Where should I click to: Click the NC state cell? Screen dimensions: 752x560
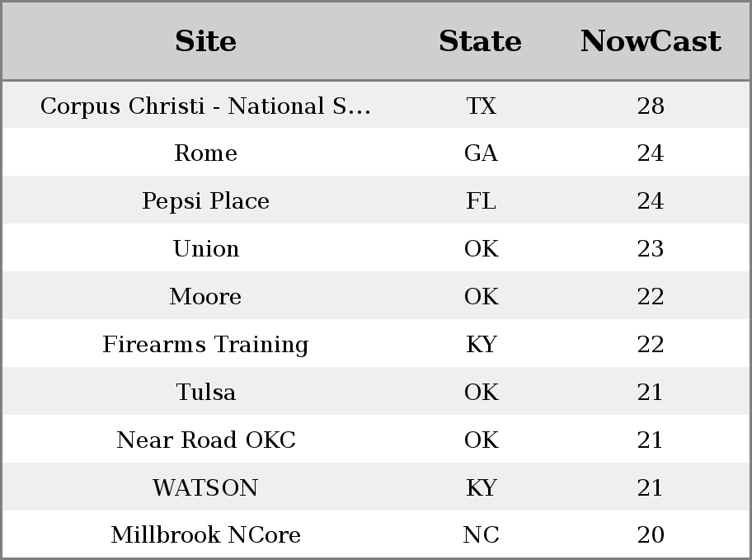point(481,534)
